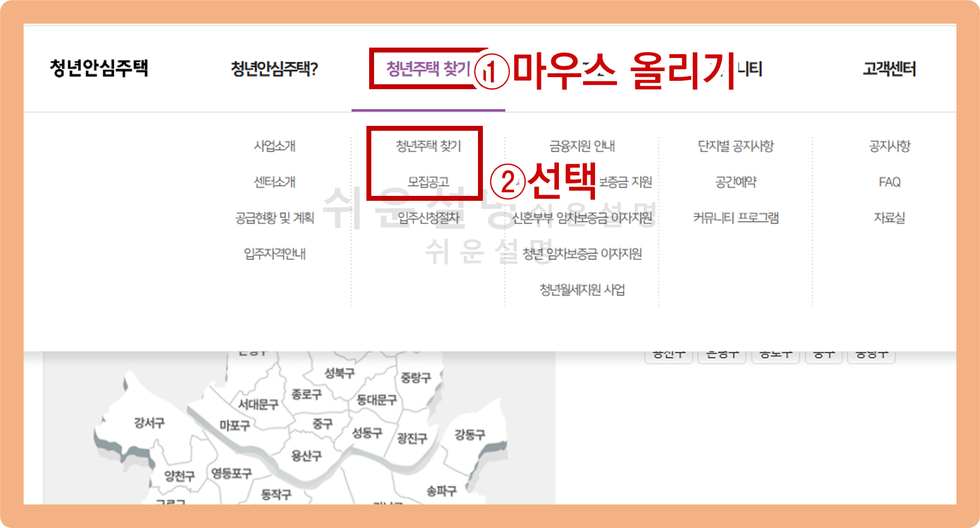Screen dimensions: 980x528
Task: Select 송파구 on the Seoul map
Action: pos(441,491)
